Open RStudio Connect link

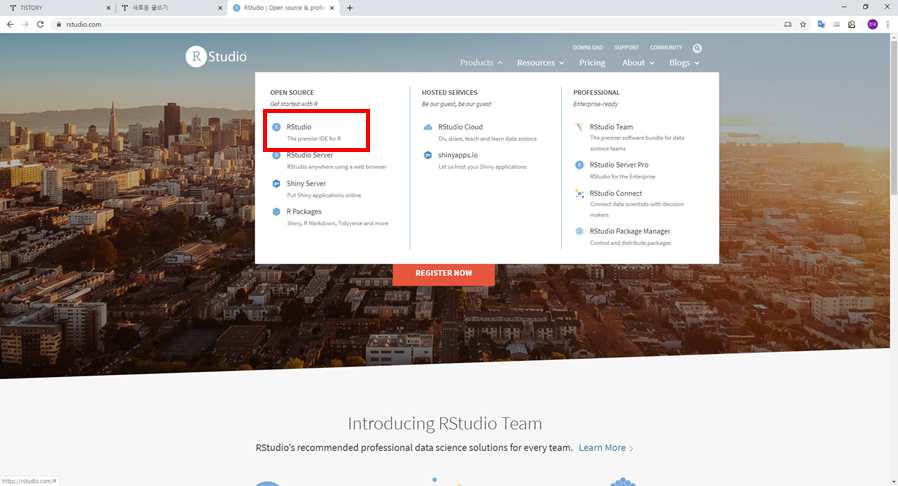pyautogui.click(x=616, y=193)
